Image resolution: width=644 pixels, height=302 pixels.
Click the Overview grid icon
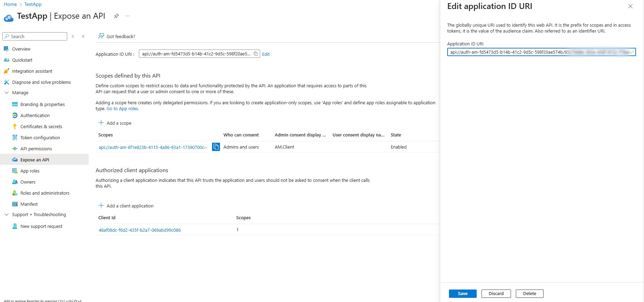point(6,49)
